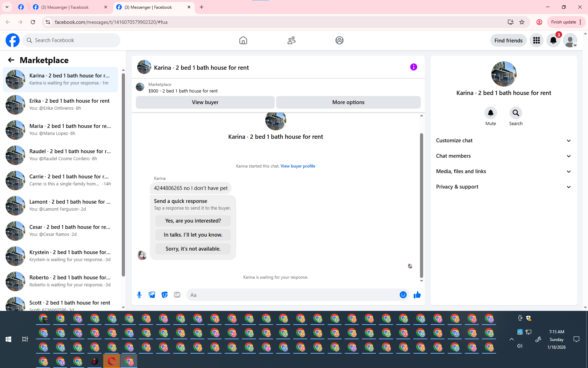Screen dimensions: 588x368
Task: Choose a sticker in the composer
Action: coord(164,295)
